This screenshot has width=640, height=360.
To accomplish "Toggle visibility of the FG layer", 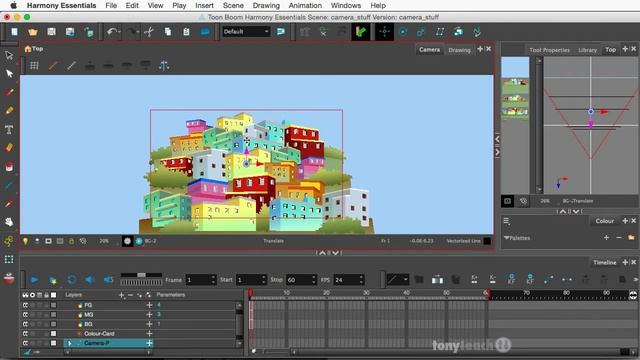I will tap(25, 305).
